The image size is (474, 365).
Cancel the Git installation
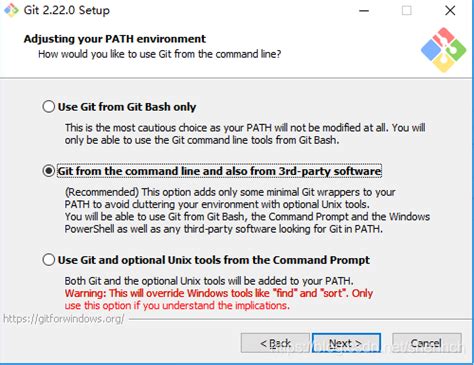pos(427,343)
